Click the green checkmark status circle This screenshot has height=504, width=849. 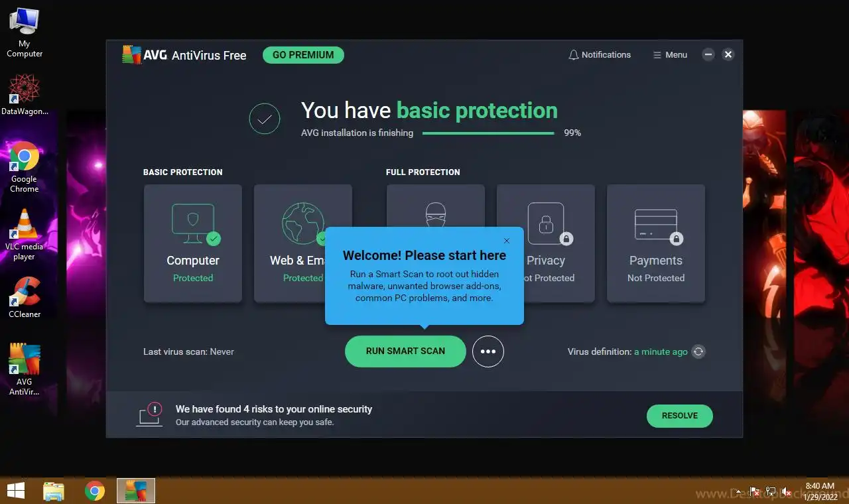click(x=265, y=119)
